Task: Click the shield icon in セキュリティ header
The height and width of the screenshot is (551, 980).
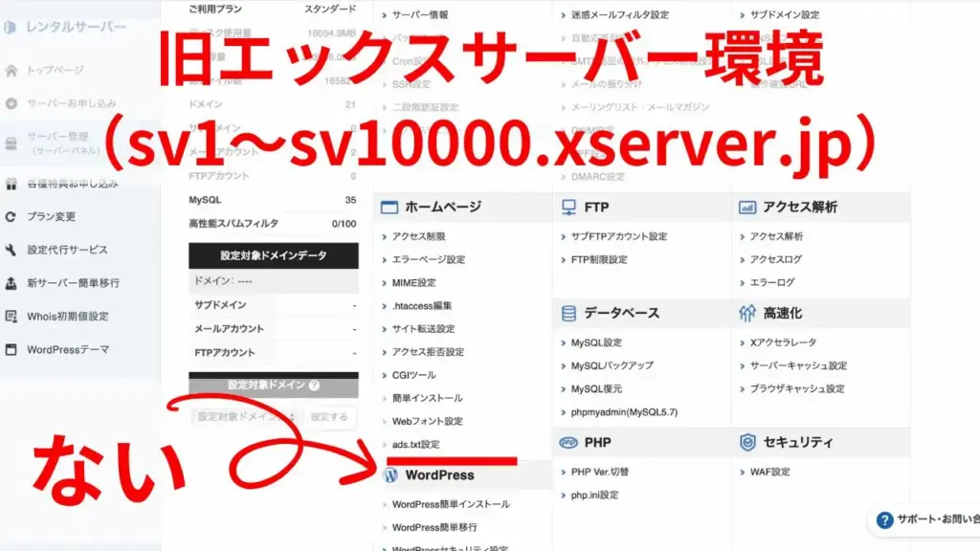Action: click(747, 442)
